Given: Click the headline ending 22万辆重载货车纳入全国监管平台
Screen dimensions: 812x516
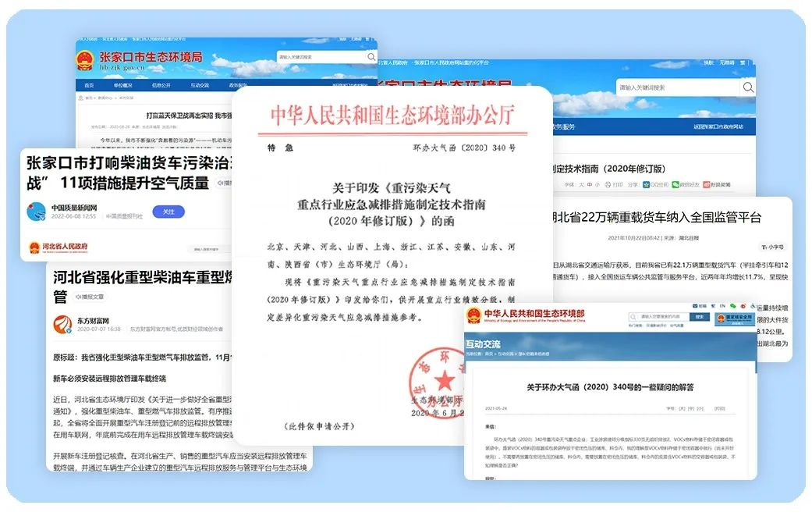Looking at the screenshot, I should coord(657,218).
